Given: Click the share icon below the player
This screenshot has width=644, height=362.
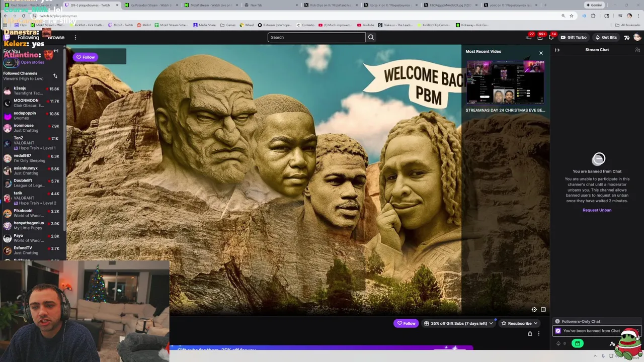Looking at the screenshot, I should [530, 333].
